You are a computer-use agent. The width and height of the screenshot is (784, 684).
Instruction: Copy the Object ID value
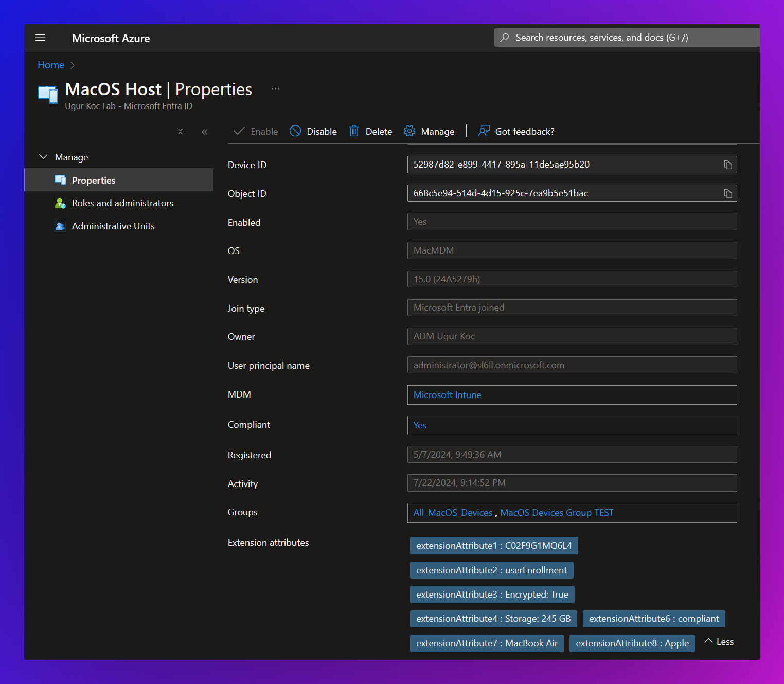(x=727, y=193)
